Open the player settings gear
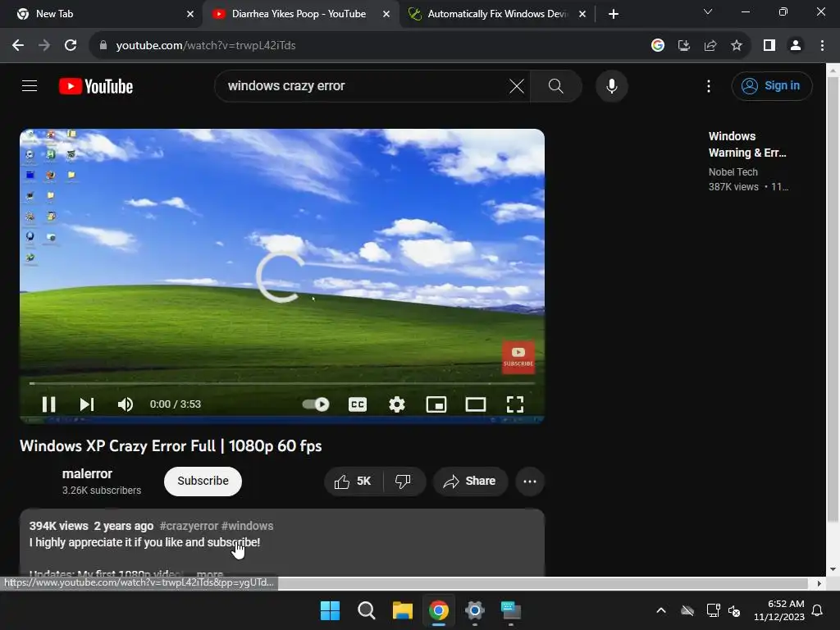840x630 pixels. coord(396,404)
